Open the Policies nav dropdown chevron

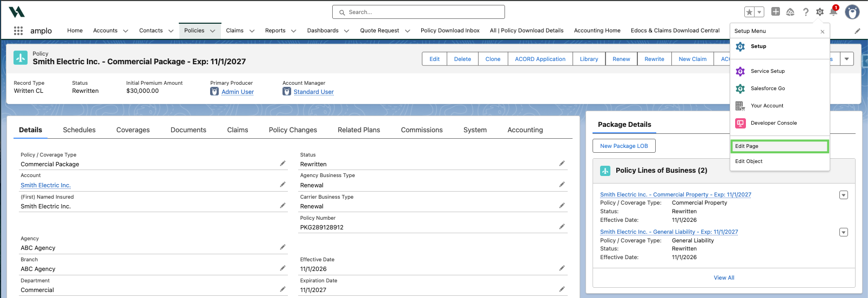[x=212, y=31]
